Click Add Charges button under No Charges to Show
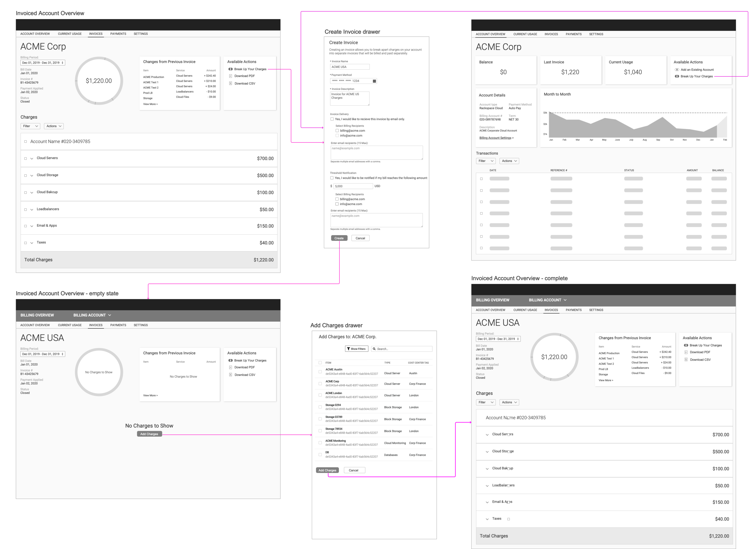The image size is (756, 549). pos(149,434)
